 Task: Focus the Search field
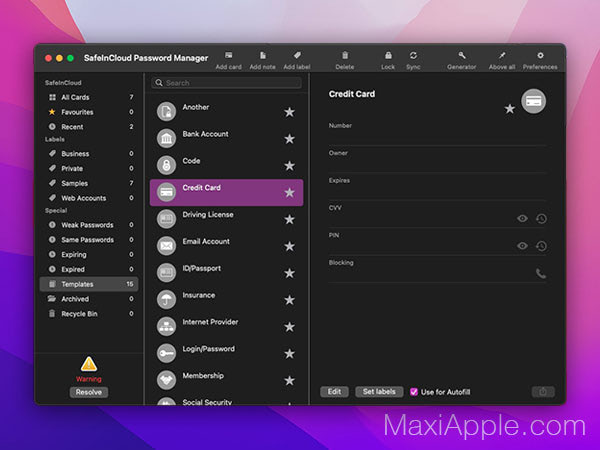(227, 83)
